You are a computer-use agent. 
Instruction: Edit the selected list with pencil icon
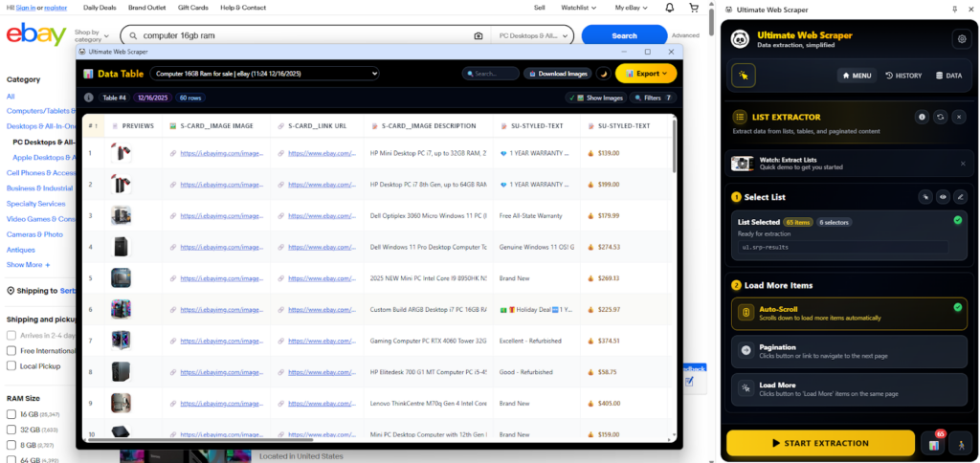point(961,197)
